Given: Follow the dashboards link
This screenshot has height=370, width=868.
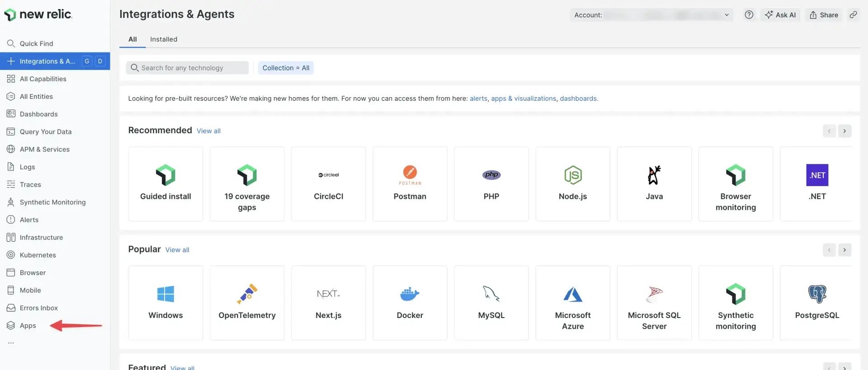Looking at the screenshot, I should click(578, 98).
